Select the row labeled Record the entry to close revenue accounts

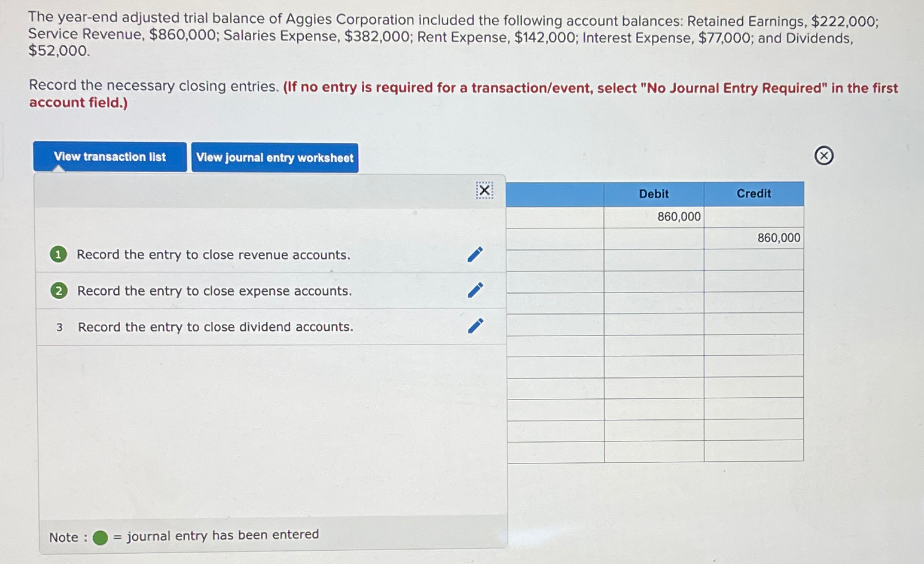click(214, 255)
